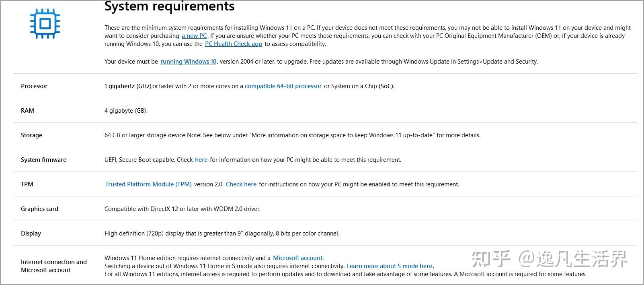Viewport: 644px width, 285px height.
Task: Select the RAM row label
Action: click(27, 111)
